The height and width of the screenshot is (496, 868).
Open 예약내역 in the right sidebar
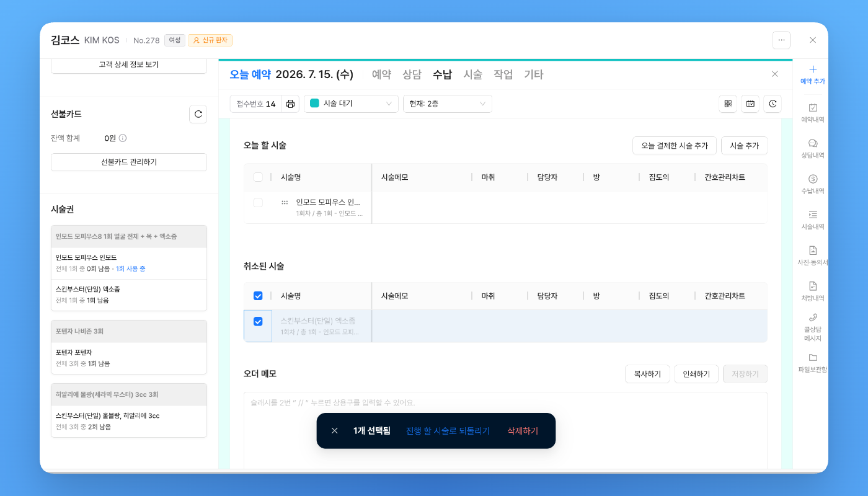[x=813, y=113]
